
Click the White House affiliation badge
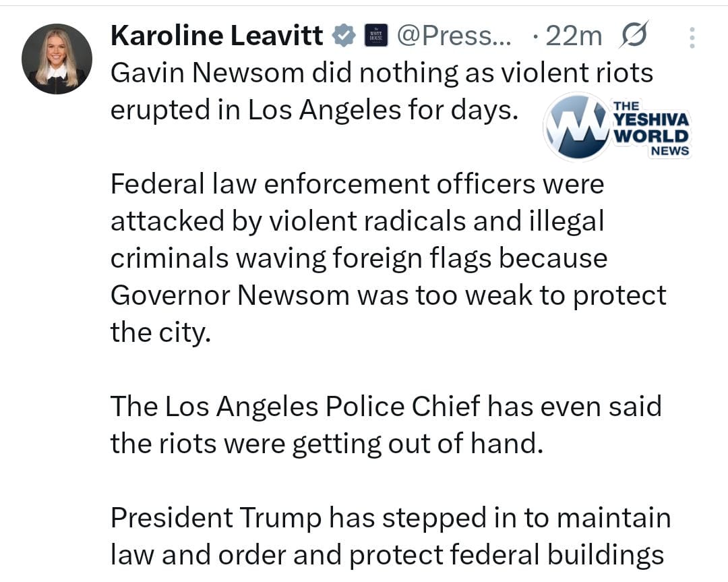[x=376, y=36]
